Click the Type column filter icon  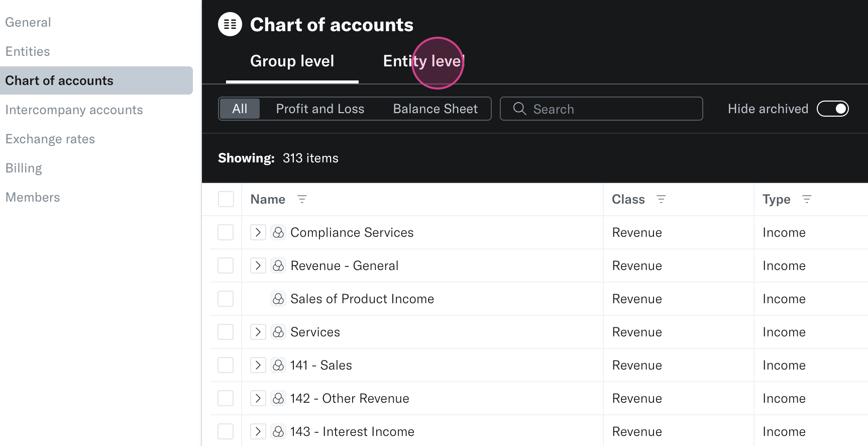coord(807,199)
